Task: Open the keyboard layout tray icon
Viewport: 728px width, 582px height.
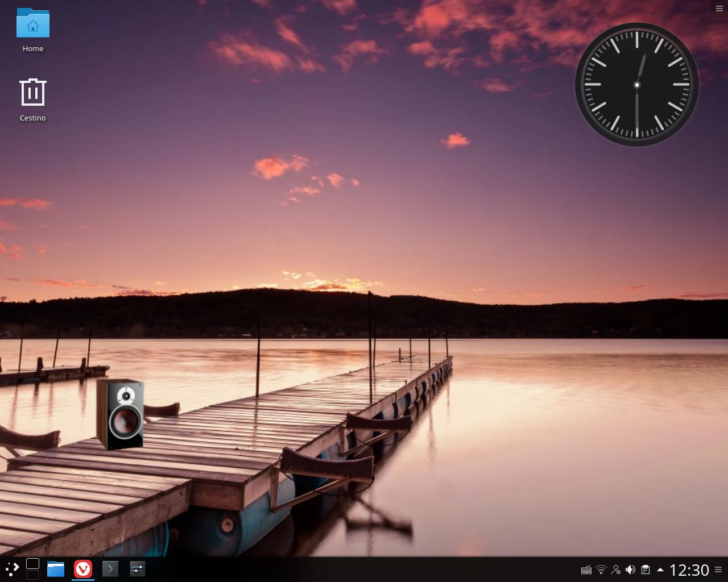Action: 586,569
